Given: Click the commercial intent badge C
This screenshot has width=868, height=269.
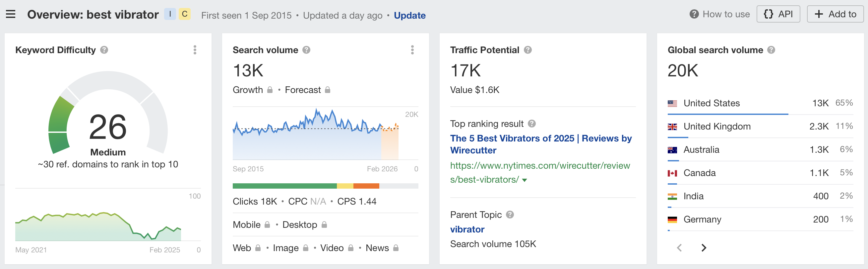Looking at the screenshot, I should coord(184,14).
